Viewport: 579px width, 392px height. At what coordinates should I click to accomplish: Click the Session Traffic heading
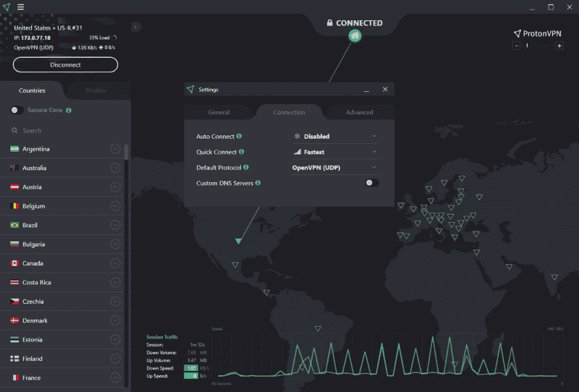162,336
